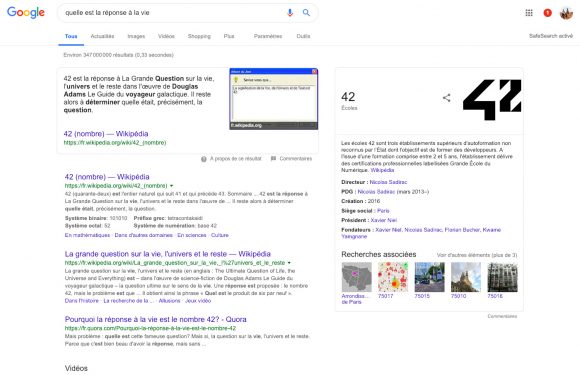This screenshot has height=375, width=580.
Task: Open 'La grande question sur la vie' result
Action: pyautogui.click(x=168, y=254)
